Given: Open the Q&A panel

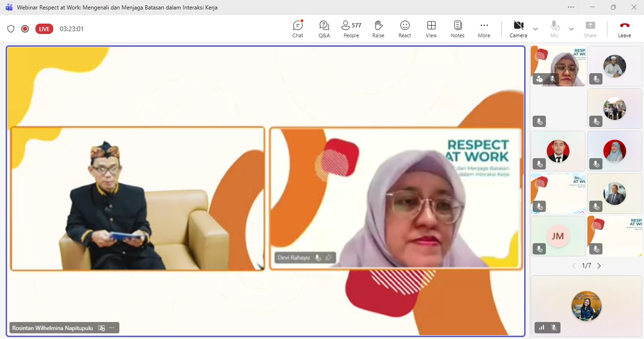Looking at the screenshot, I should 324,29.
